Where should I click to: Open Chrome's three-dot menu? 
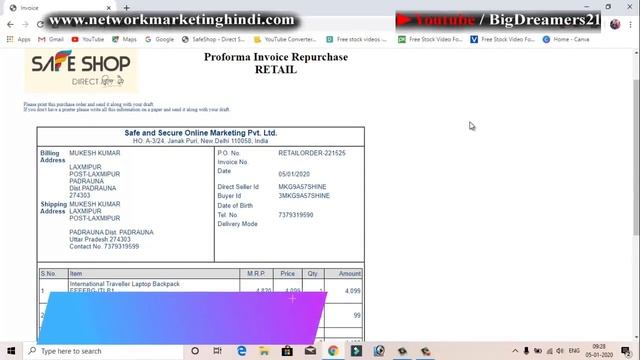click(631, 24)
